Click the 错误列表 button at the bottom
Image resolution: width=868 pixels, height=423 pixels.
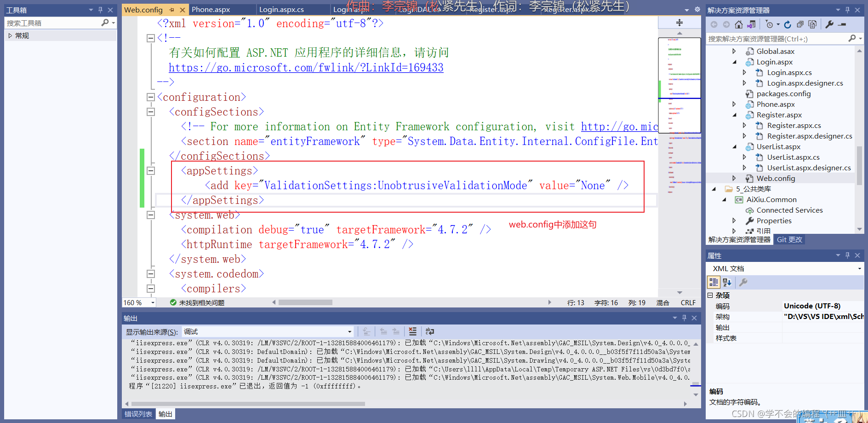(x=137, y=413)
